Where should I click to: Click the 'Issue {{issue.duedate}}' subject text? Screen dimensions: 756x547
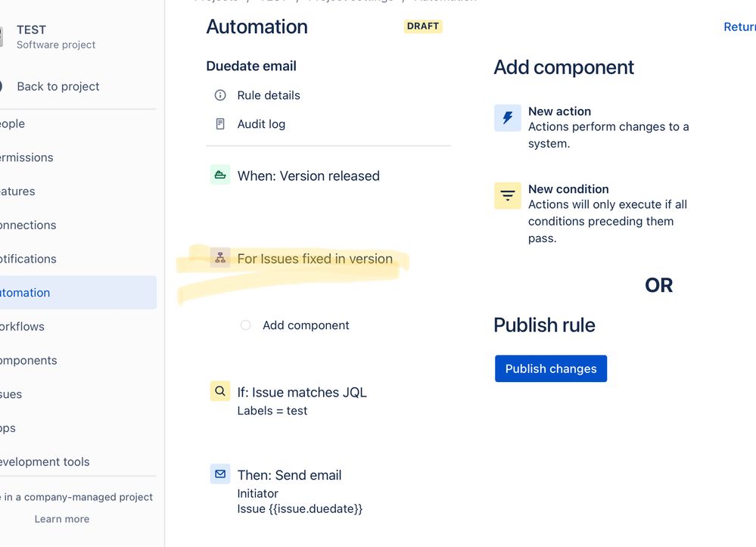[300, 509]
